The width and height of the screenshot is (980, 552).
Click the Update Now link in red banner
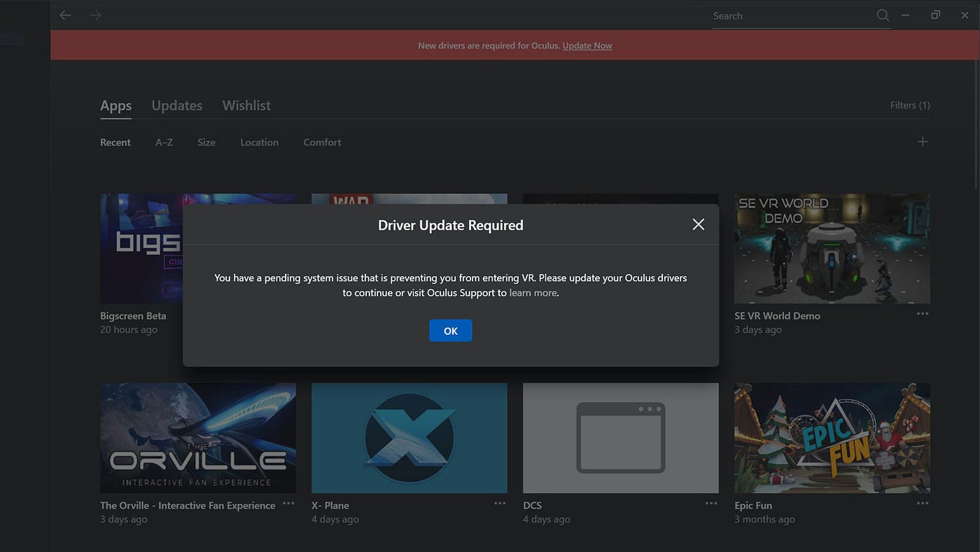click(587, 46)
